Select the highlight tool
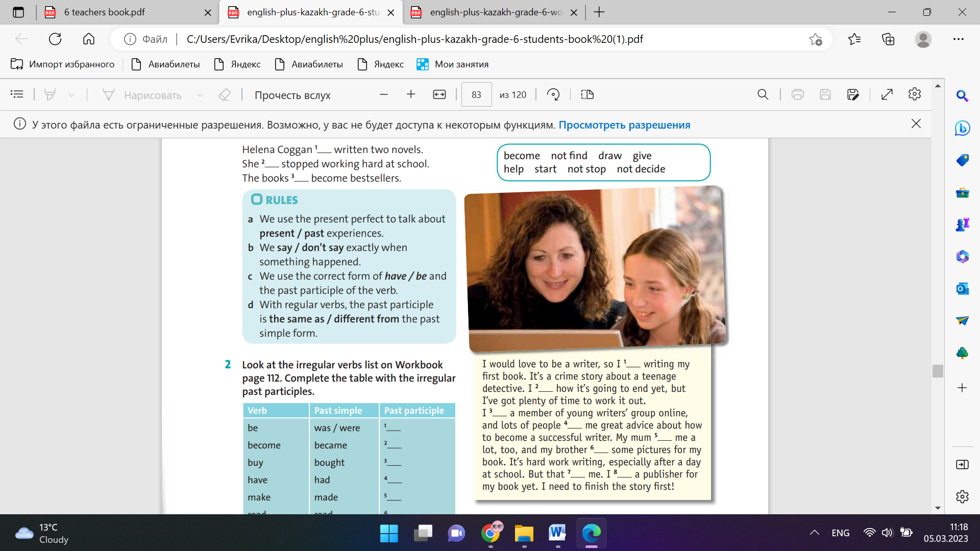The width and height of the screenshot is (980, 551). point(50,94)
